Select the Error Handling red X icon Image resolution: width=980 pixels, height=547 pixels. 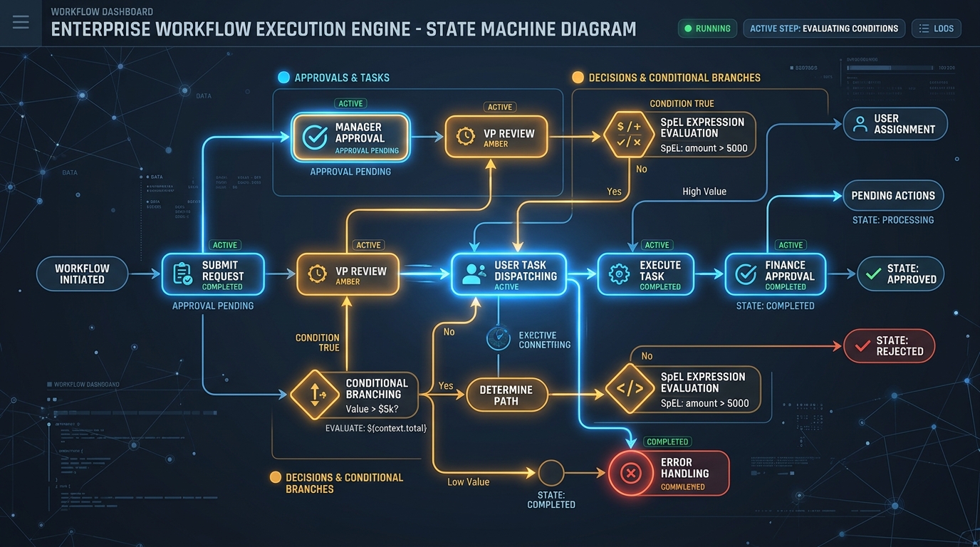coord(630,473)
